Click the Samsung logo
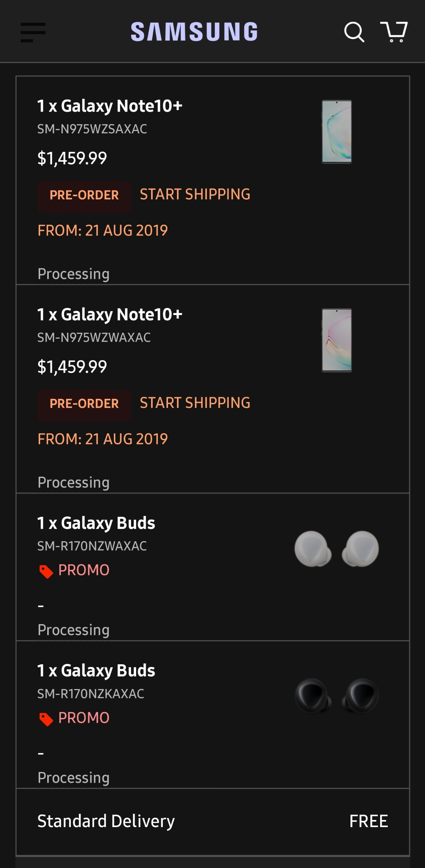Viewport: 425px width, 868px height. [194, 32]
